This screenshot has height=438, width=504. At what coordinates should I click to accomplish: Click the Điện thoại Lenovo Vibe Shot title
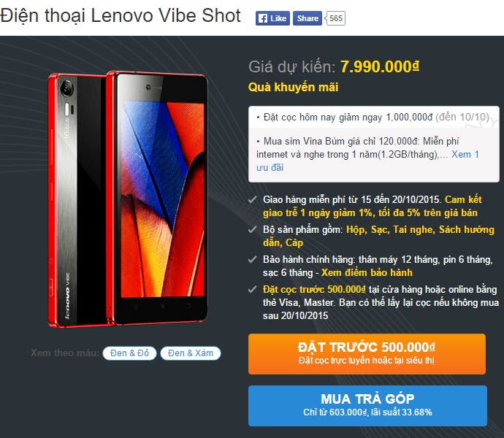pyautogui.click(x=121, y=15)
